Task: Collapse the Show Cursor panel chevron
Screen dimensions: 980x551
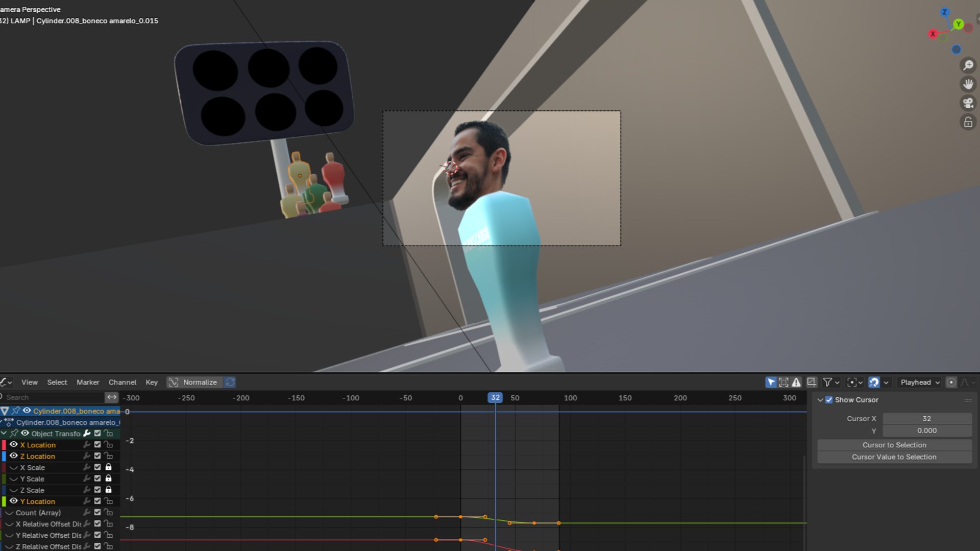Action: click(820, 400)
